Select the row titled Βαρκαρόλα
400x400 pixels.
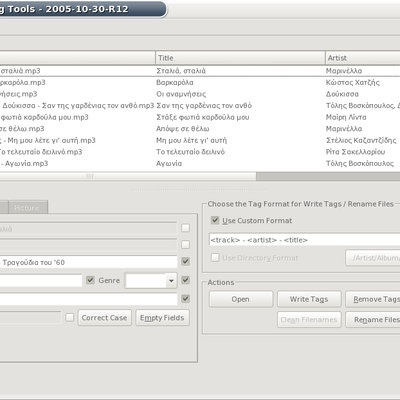tap(200, 82)
